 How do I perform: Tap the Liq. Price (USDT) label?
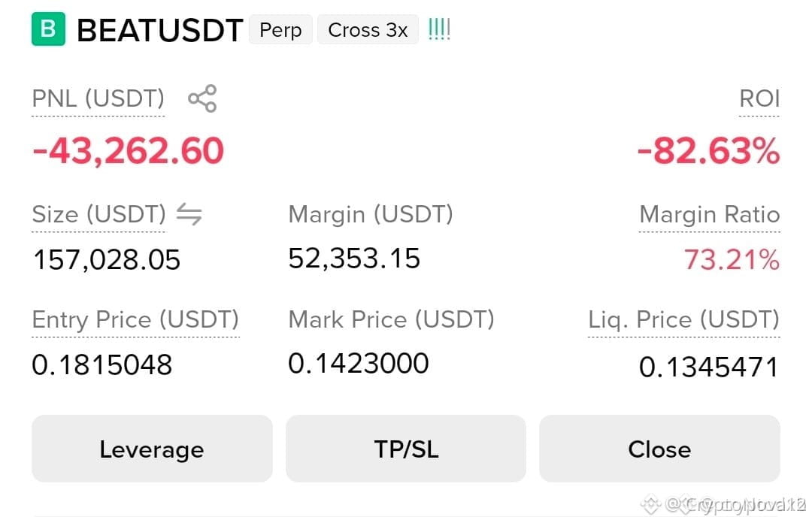pyautogui.click(x=684, y=319)
